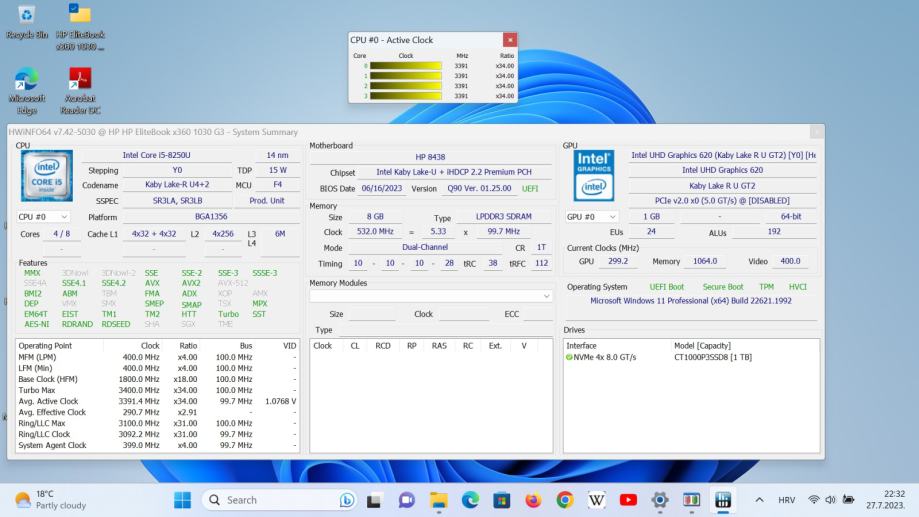919x517 pixels.
Task: Click the Wikipedia icon in the taskbar
Action: [597, 500]
